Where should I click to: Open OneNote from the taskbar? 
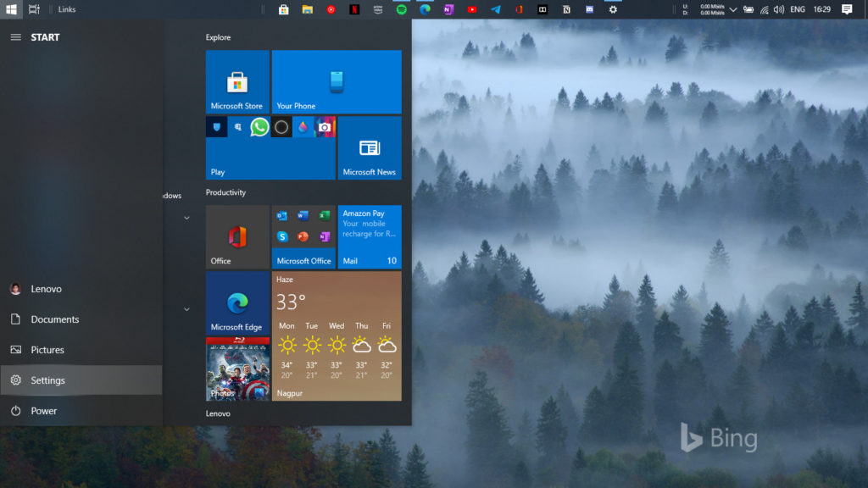[448, 9]
